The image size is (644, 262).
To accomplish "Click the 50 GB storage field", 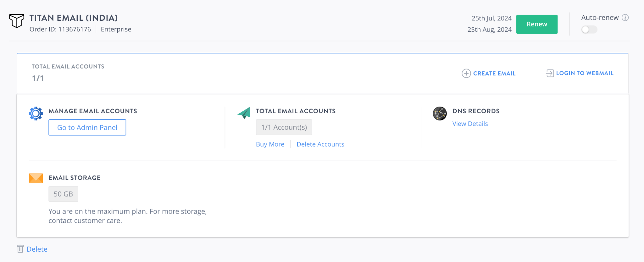I will click(63, 194).
